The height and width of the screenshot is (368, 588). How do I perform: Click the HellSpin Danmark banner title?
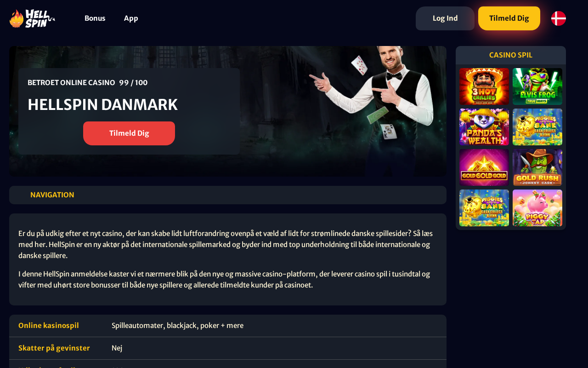(102, 105)
